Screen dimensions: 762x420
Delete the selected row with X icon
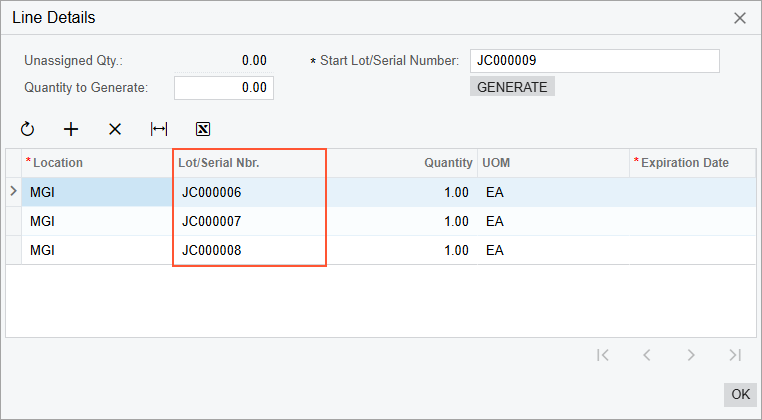pyautogui.click(x=115, y=129)
